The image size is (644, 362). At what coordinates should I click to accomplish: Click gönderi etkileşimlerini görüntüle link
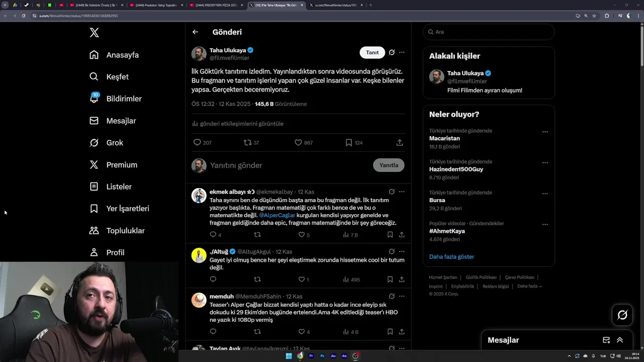pyautogui.click(x=237, y=124)
